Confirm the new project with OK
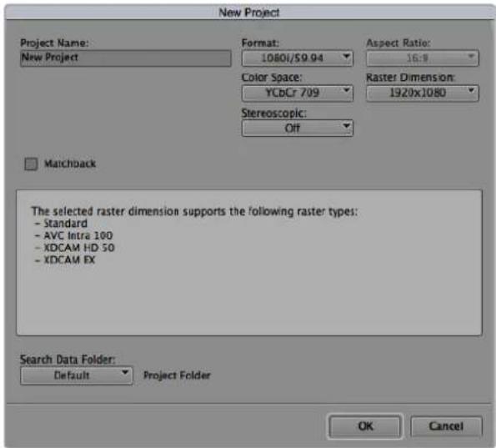Viewport: 496px width, 448px height. point(365,426)
